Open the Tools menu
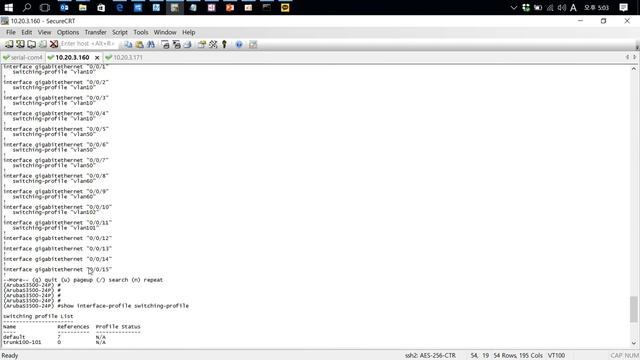The height and width of the screenshot is (360, 640). (x=141, y=32)
